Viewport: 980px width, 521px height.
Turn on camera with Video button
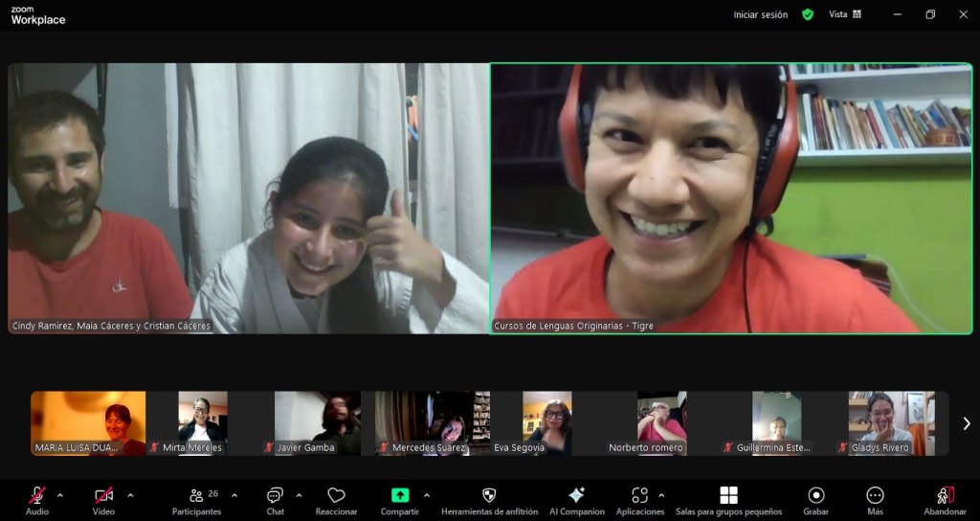point(103,499)
